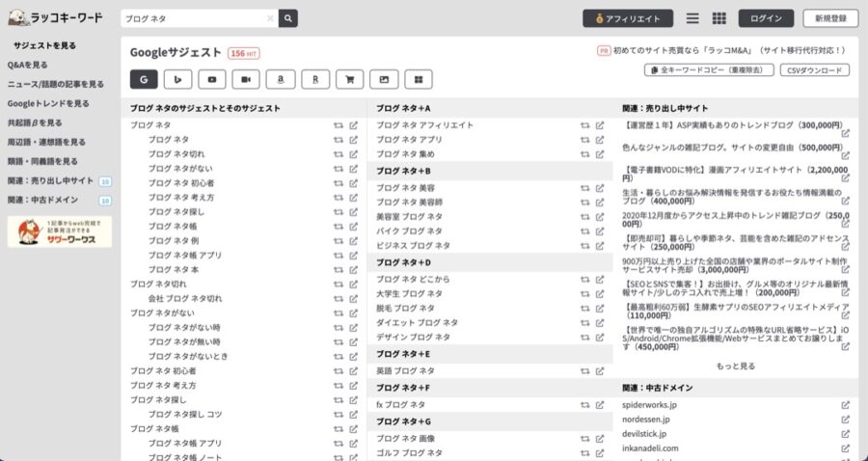Re-search icon for ブログ ネタ 美容師
This screenshot has width=868, height=461.
[x=584, y=202]
